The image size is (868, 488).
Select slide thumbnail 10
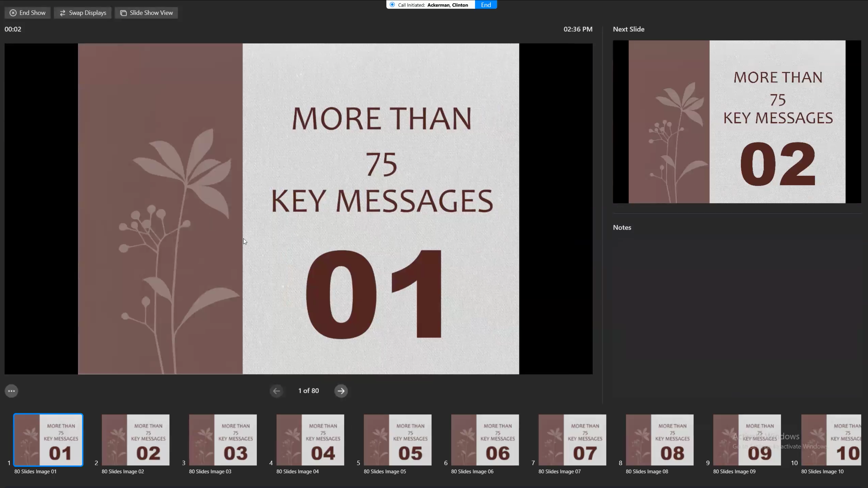pos(831,440)
